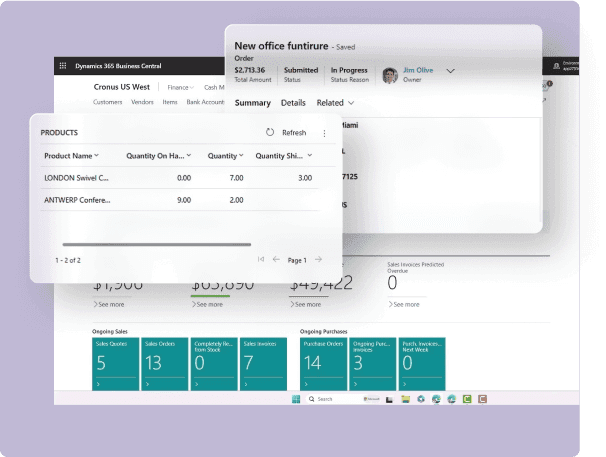Screen dimensions: 606x457
Task: Go to previous products page arrow
Action: 276,260
